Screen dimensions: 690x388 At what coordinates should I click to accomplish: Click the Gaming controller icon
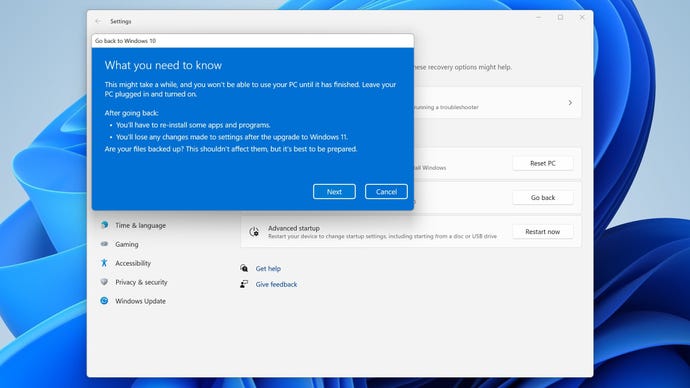pos(104,244)
